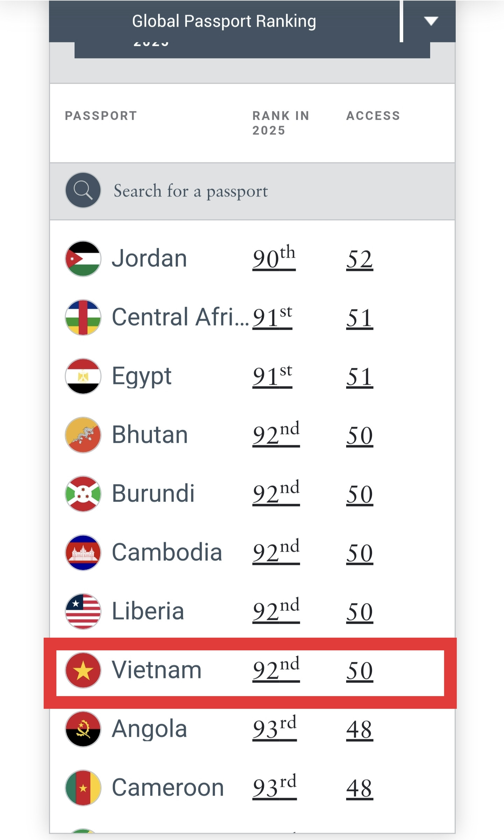Click the Central African Republic flag icon
This screenshot has width=504, height=840.
[x=83, y=317]
